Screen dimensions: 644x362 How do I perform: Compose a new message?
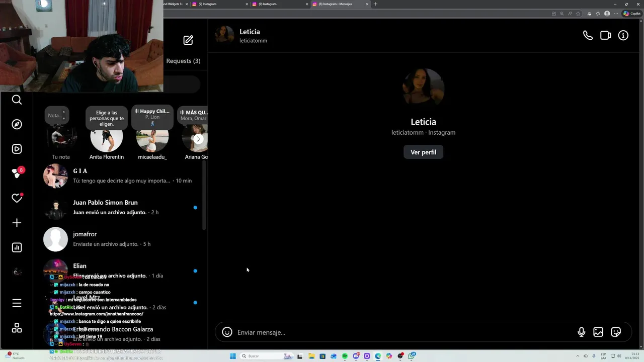188,40
